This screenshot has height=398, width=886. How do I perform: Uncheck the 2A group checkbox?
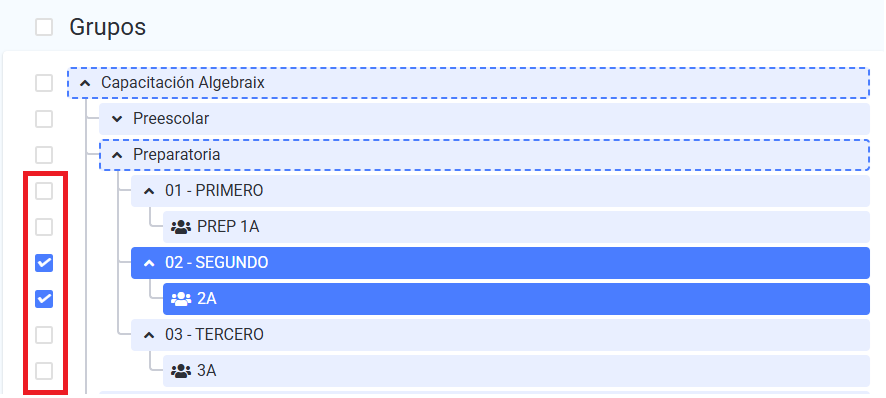(44, 299)
